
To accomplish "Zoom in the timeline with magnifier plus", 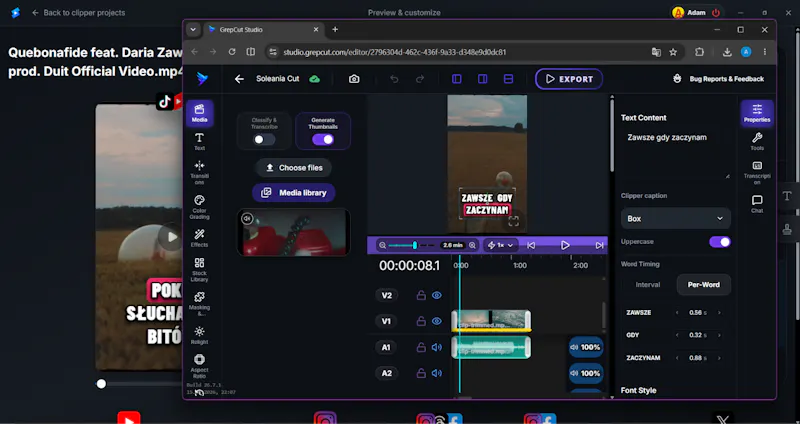I will tap(472, 245).
